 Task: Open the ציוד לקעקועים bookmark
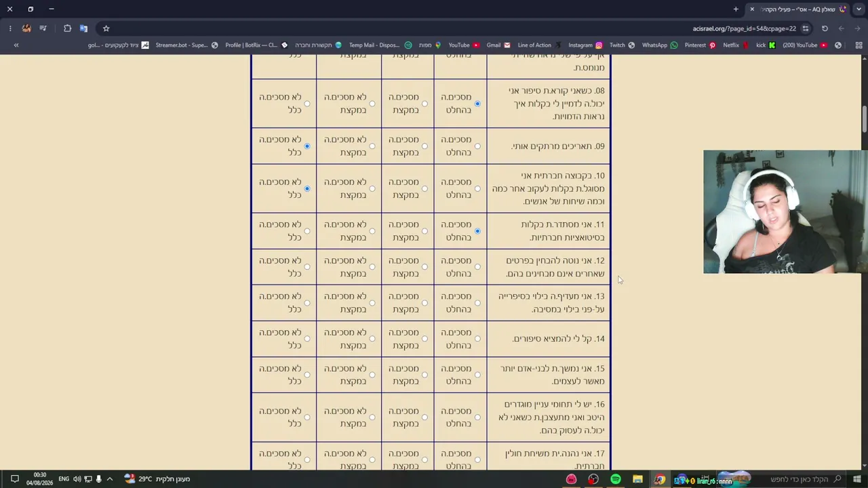118,45
